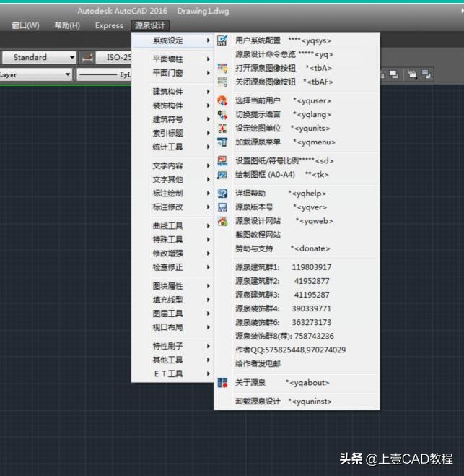The width and height of the screenshot is (464, 476).
Task: Click the 加载源泉菜单 icon
Action: (x=222, y=142)
